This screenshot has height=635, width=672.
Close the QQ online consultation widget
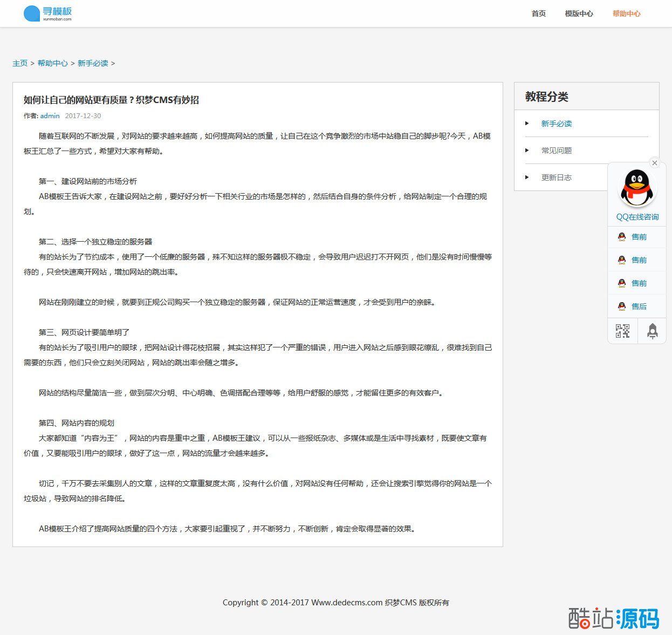click(x=654, y=163)
